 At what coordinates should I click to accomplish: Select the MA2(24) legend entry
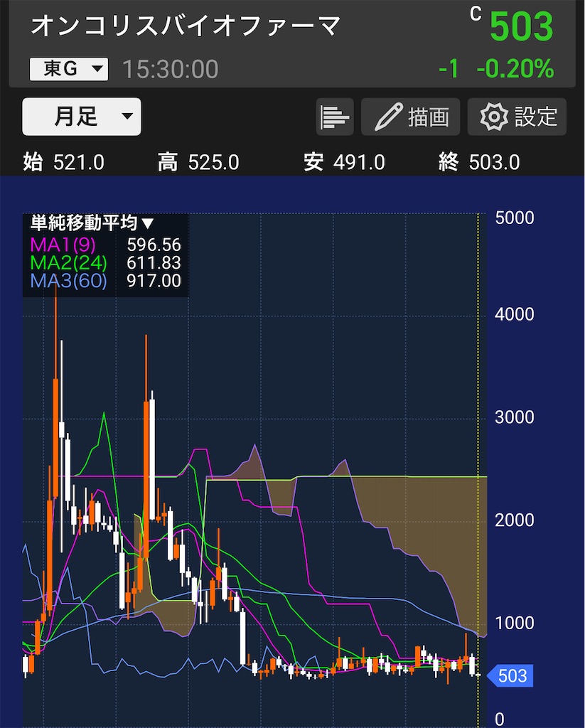point(68,263)
